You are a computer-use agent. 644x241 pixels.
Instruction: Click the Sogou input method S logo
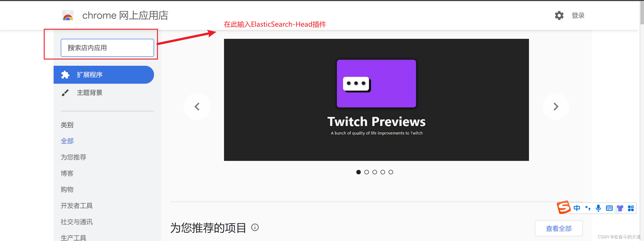coord(563,208)
